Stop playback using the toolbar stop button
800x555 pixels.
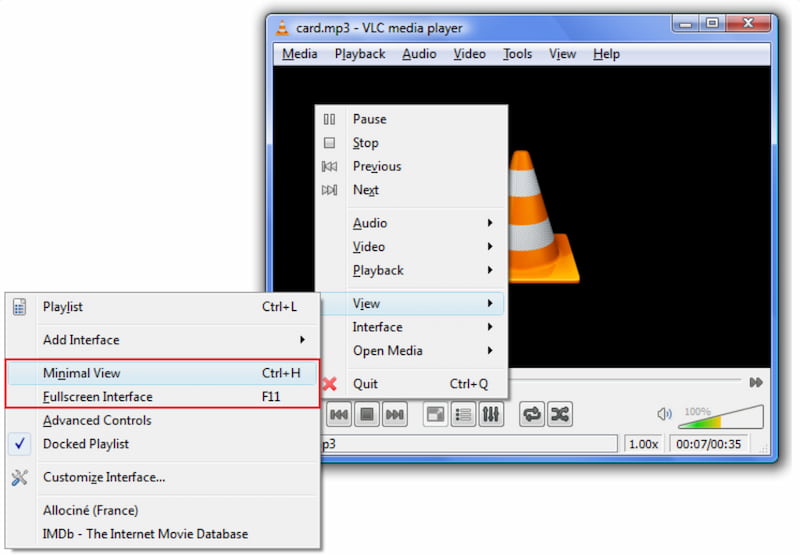coord(367,414)
